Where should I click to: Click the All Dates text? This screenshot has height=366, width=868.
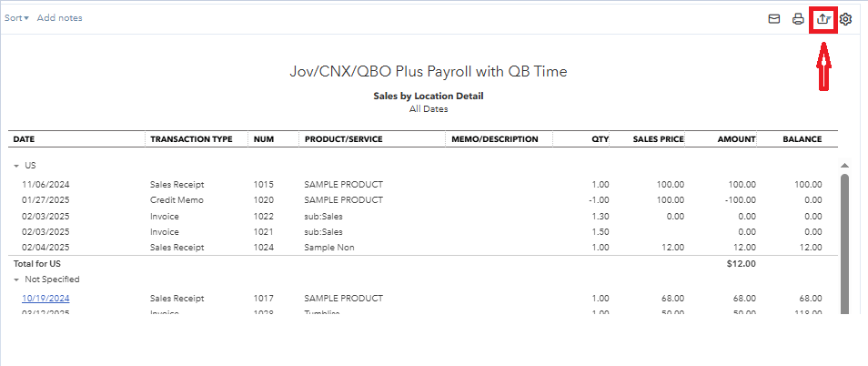429,109
